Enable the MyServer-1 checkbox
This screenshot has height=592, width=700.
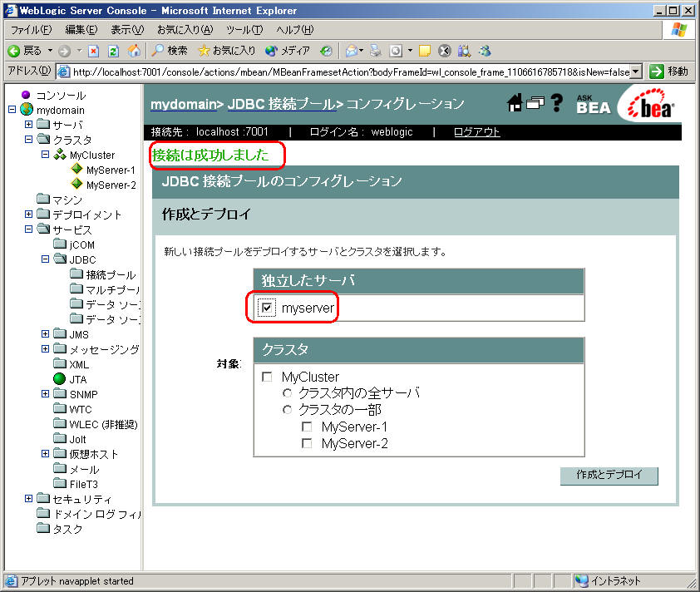[307, 427]
